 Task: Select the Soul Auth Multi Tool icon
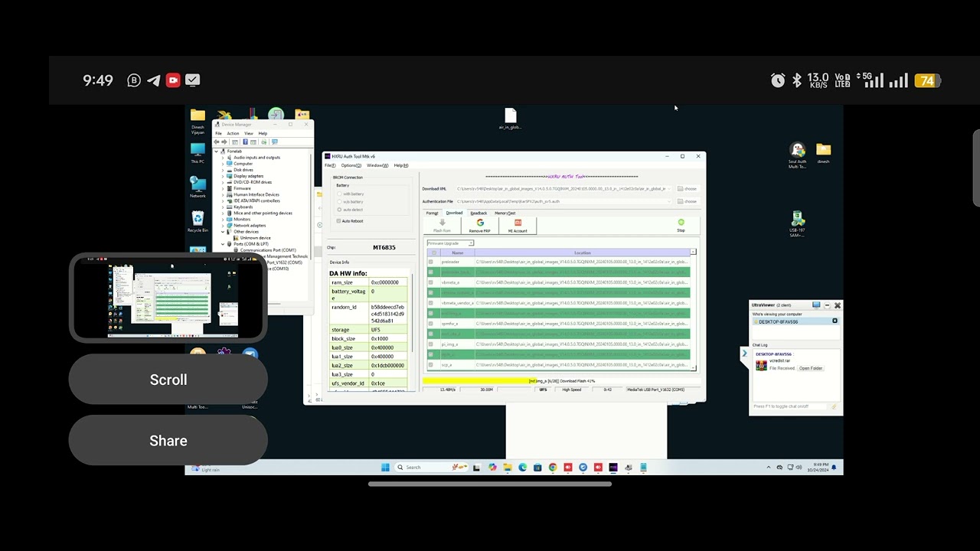coord(797,155)
